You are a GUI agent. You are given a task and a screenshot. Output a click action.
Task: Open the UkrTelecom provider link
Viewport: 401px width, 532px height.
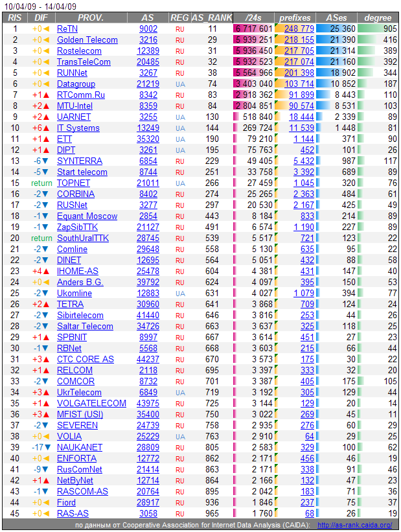click(x=79, y=392)
